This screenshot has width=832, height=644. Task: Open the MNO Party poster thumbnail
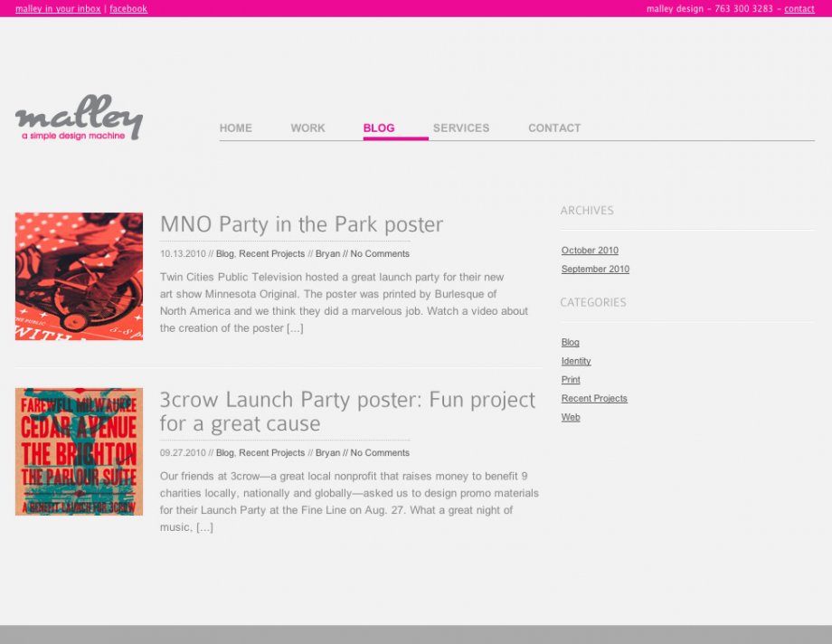[x=79, y=276]
